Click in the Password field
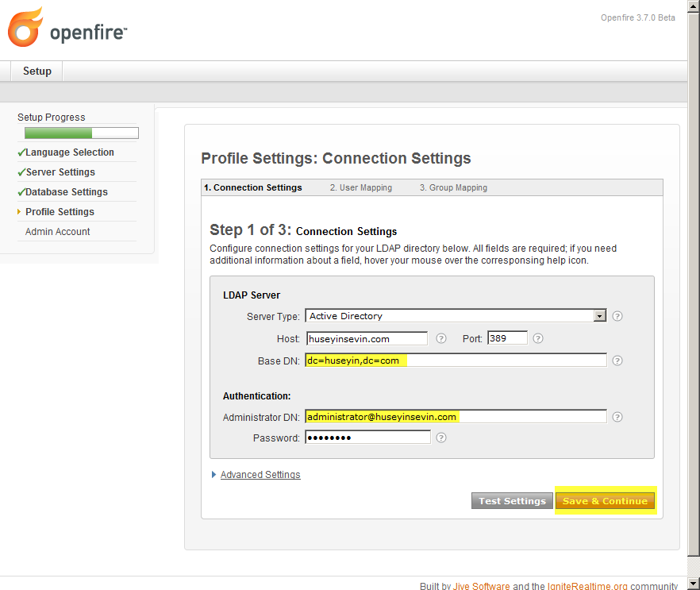The width and height of the screenshot is (700, 590). point(368,438)
